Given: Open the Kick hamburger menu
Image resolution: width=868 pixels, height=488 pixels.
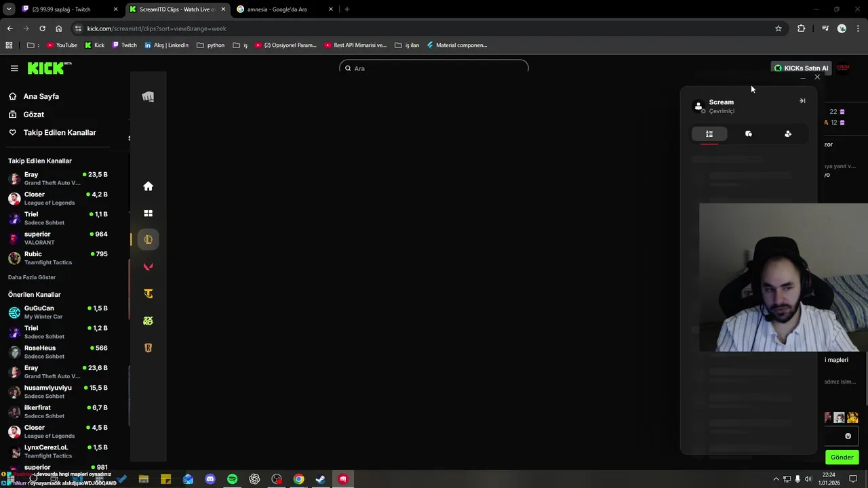Looking at the screenshot, I should coord(14,68).
